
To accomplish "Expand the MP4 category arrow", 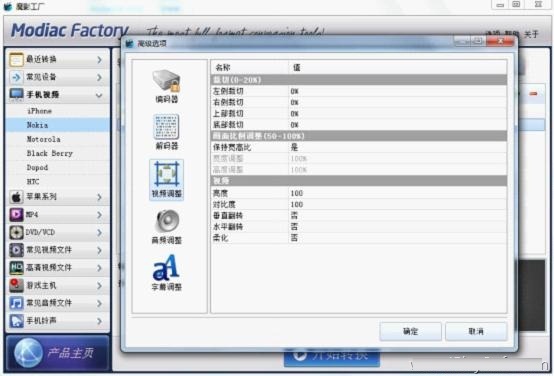I will 99,215.
